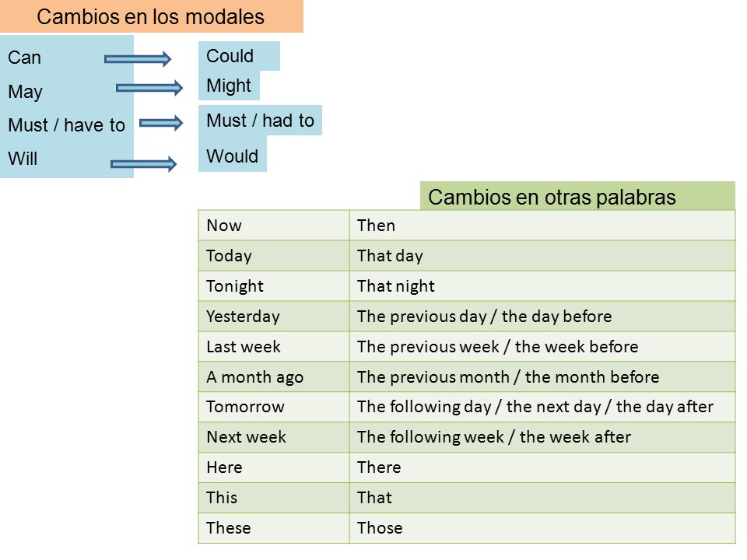The image size is (747, 560).
Task: Click 'The previous day / the day before' cell
Action: tap(542, 317)
